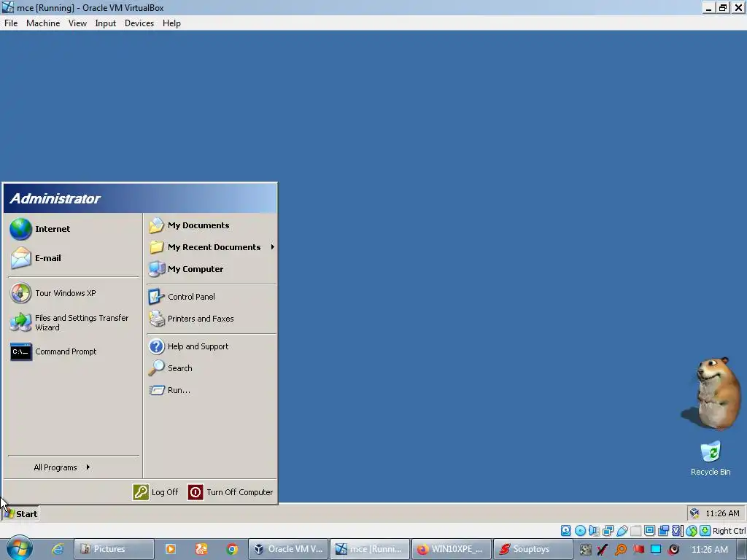The height and width of the screenshot is (560, 747).
Task: Click the XP Start button
Action: pos(20,514)
